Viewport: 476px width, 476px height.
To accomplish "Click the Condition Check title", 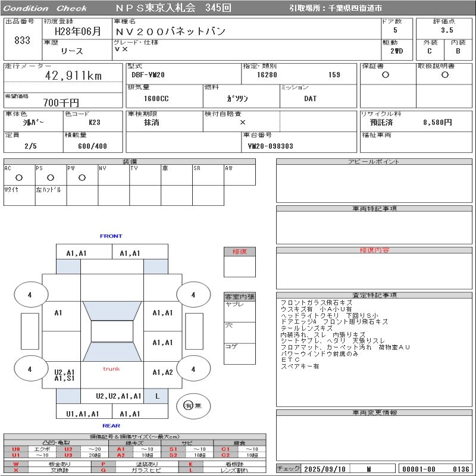I will (x=45, y=8).
